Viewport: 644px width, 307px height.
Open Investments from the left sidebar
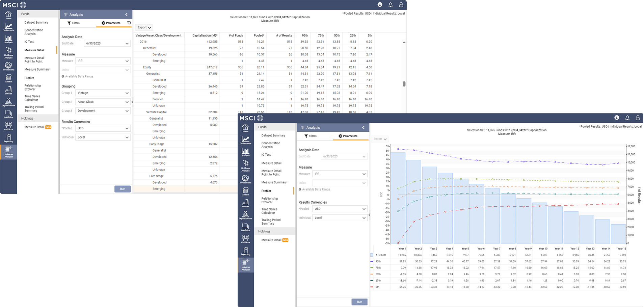8,66
